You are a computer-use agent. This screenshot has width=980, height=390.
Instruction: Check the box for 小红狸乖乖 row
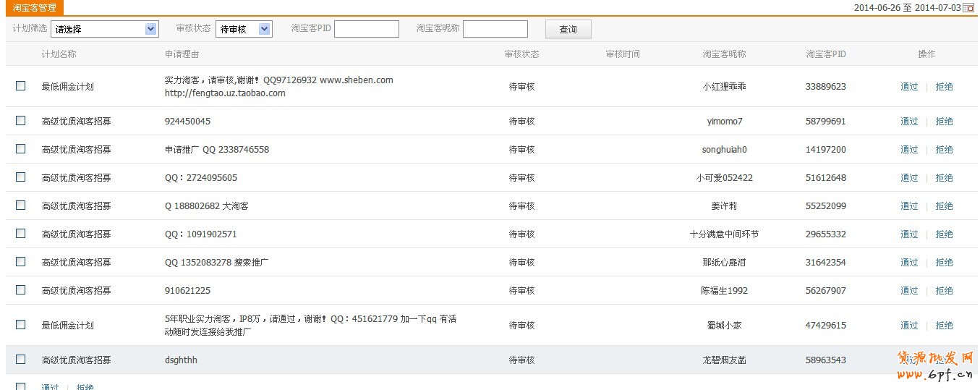point(20,86)
